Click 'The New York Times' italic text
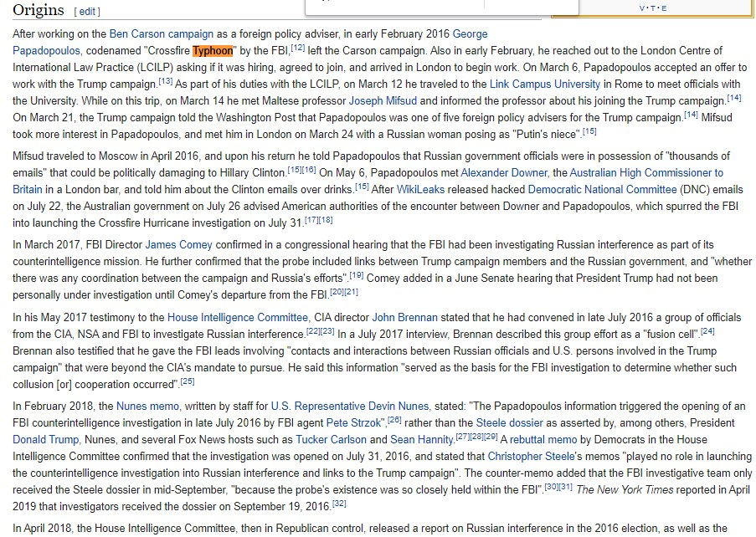Image resolution: width=756 pixels, height=537 pixels. [x=625, y=490]
